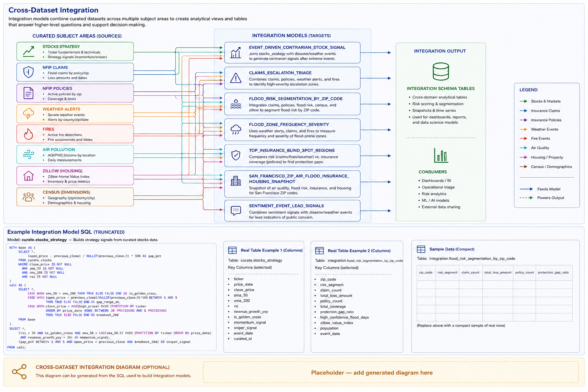588x392 pixels.
Task: Click the SQL code block FROM calc line
Action: pyautogui.click(x=17, y=348)
